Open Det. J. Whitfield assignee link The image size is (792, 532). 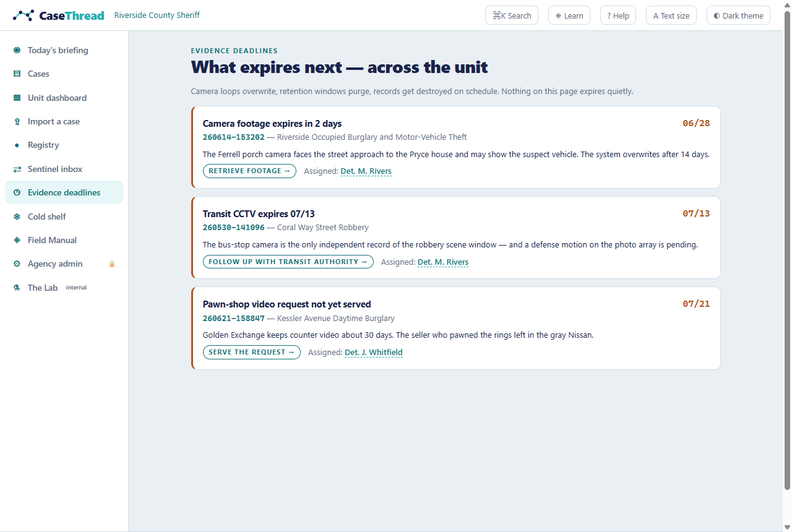[374, 353]
